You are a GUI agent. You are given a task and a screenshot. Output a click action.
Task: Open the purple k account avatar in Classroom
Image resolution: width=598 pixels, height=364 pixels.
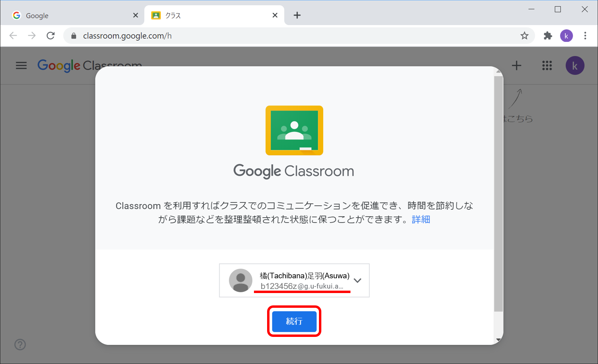tap(575, 66)
